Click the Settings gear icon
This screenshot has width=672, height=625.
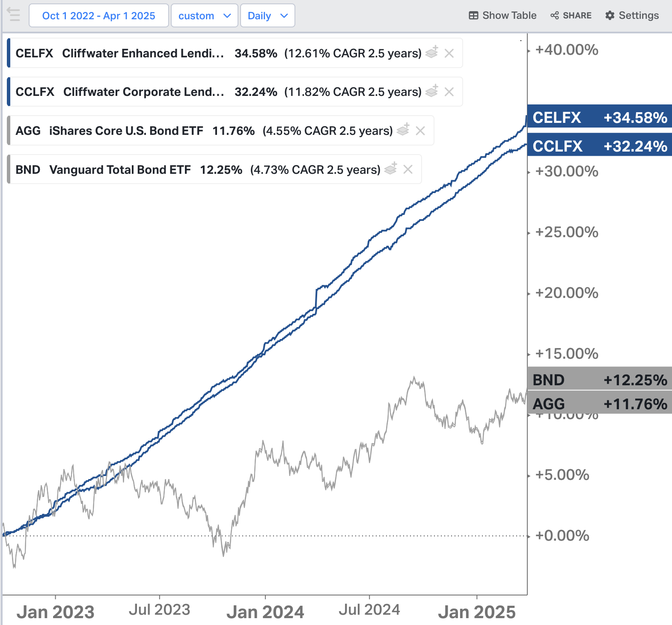click(x=610, y=15)
